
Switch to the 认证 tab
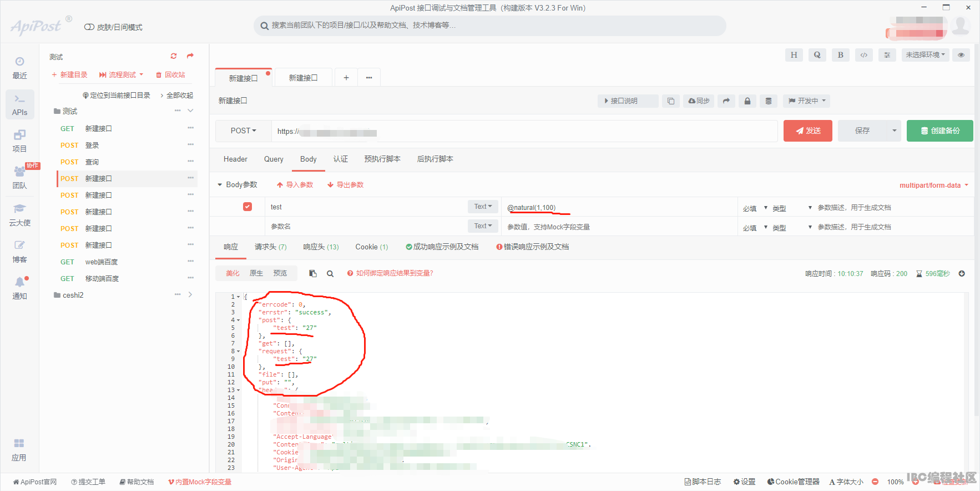pyautogui.click(x=340, y=159)
